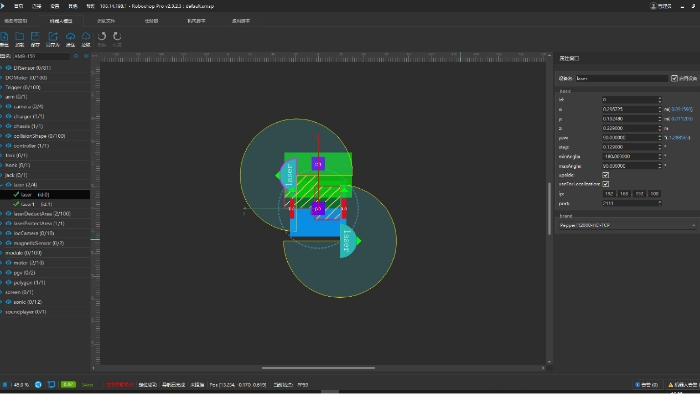The width and height of the screenshot is (700, 394).
Task: Click the cloud download icon in toolbar
Action: click(86, 37)
